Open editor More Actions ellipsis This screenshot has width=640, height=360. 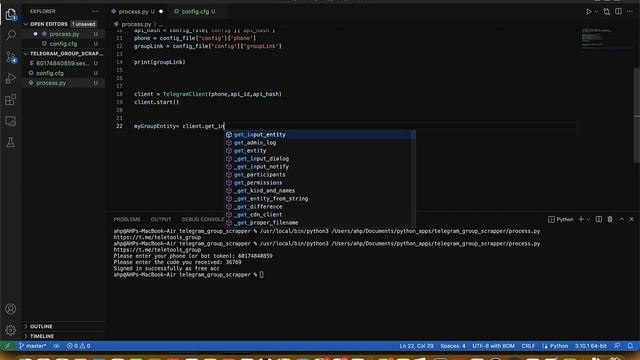(631, 11)
